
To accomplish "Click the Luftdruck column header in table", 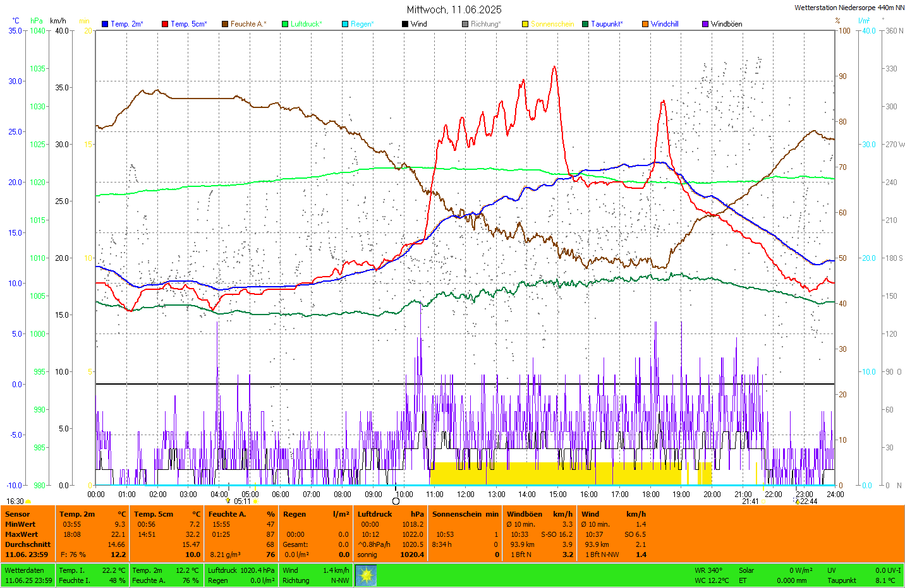I will point(375,514).
